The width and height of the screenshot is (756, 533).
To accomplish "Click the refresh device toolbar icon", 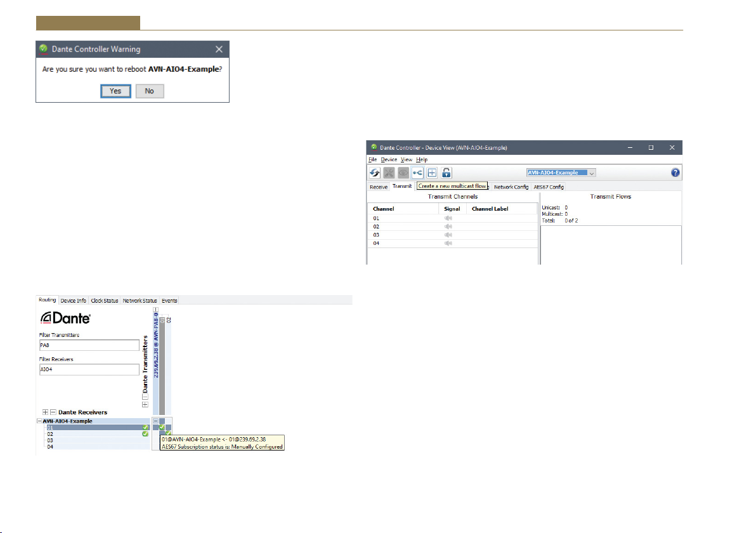I will (375, 173).
